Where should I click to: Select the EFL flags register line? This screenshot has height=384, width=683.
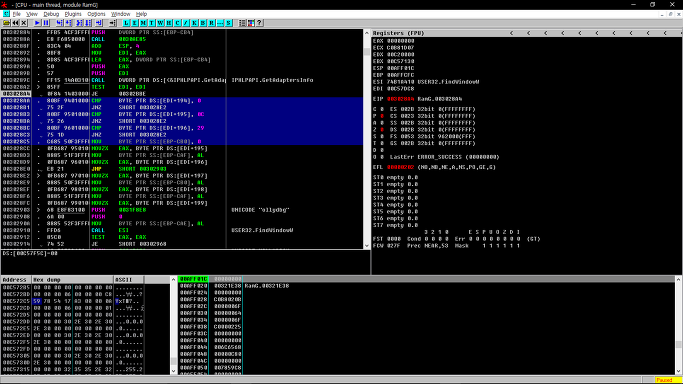pos(434,167)
